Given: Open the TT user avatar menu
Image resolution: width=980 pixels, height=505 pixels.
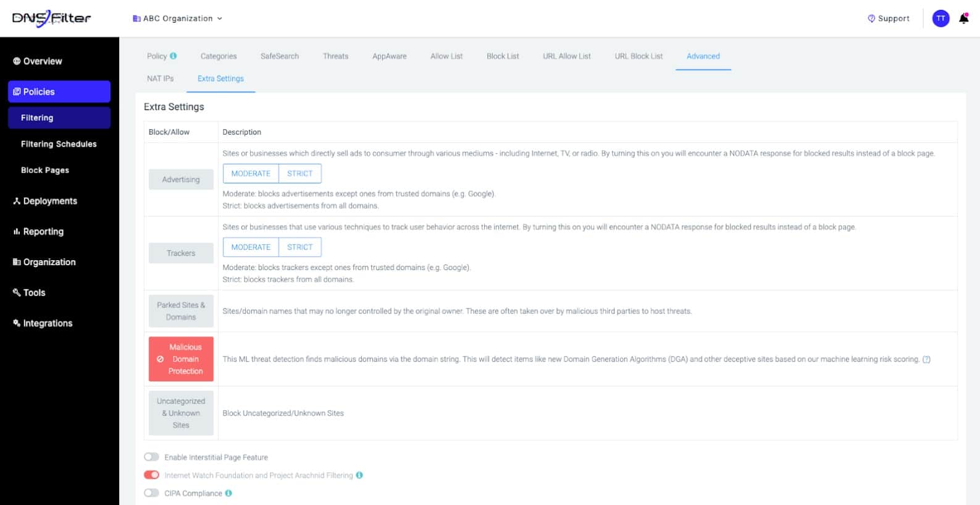Looking at the screenshot, I should tap(940, 19).
